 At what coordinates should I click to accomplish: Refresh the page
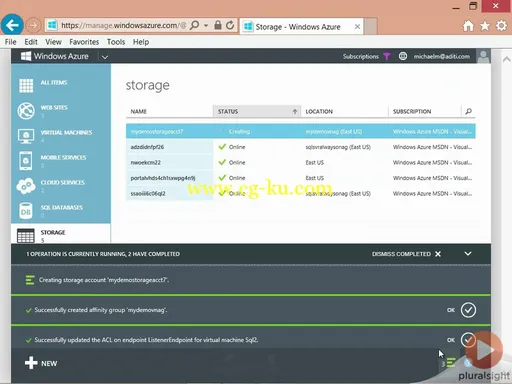[230, 25]
